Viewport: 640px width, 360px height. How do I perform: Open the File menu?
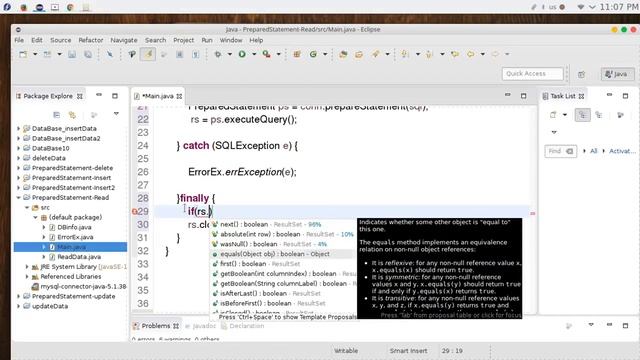(x=19, y=40)
